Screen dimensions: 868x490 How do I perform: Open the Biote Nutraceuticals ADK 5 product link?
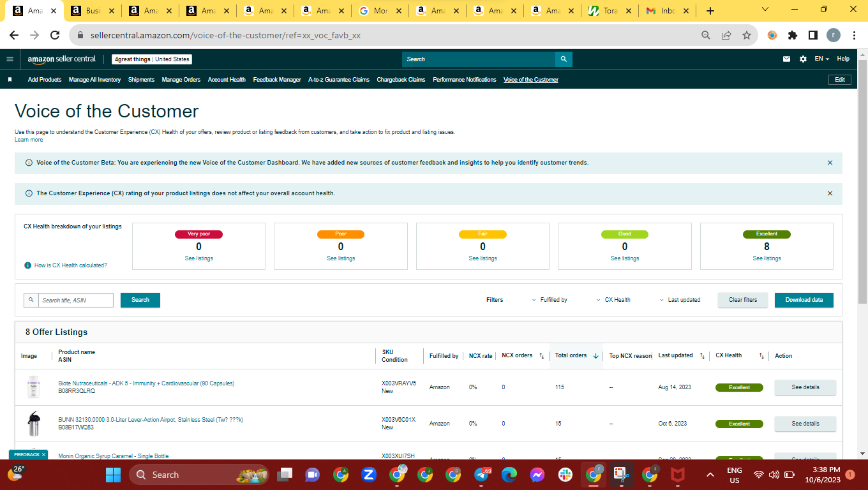[146, 383]
